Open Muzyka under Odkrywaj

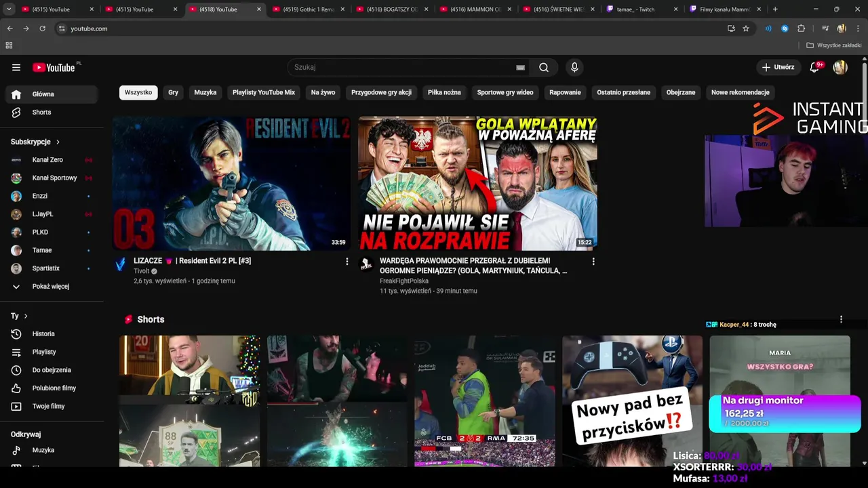point(52,450)
